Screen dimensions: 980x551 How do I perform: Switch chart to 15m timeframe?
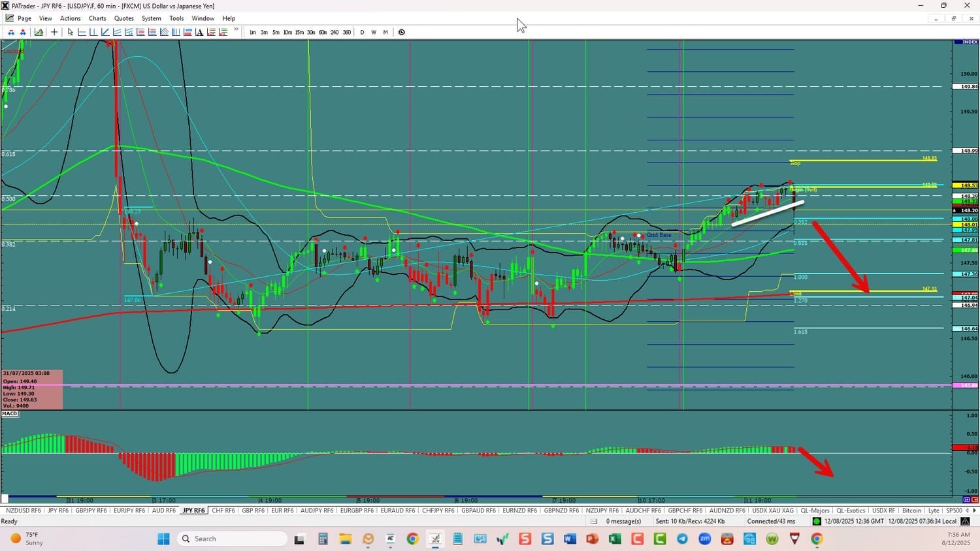tap(299, 32)
